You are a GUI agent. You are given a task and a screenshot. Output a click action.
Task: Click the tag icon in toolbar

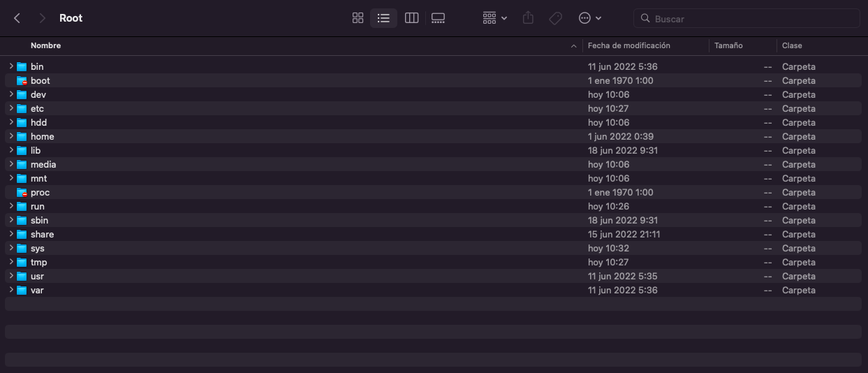coord(556,18)
